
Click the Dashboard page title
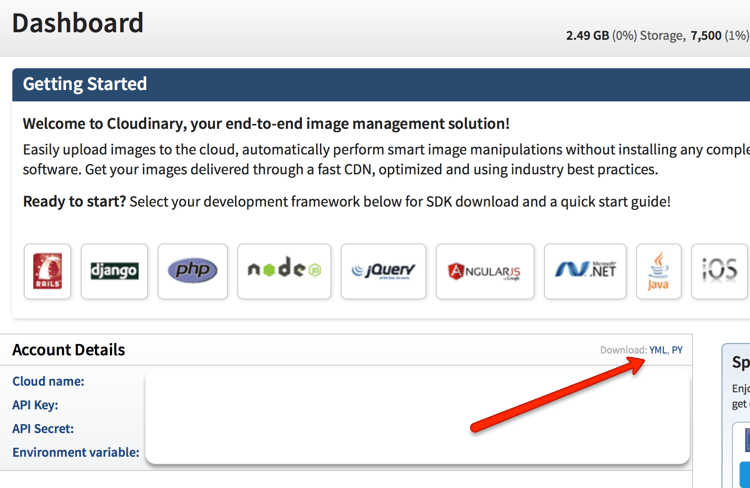tap(78, 22)
